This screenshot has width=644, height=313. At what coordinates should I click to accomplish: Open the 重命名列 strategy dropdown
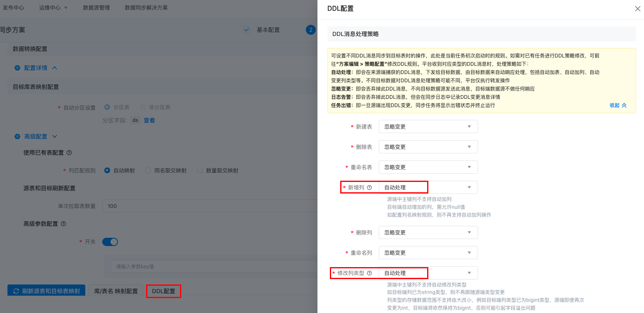(428, 253)
